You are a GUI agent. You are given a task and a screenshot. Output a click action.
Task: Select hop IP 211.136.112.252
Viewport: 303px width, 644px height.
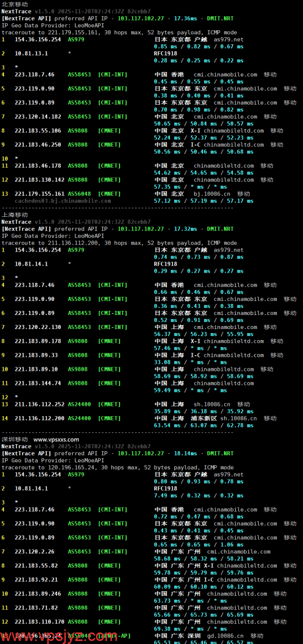click(40, 404)
